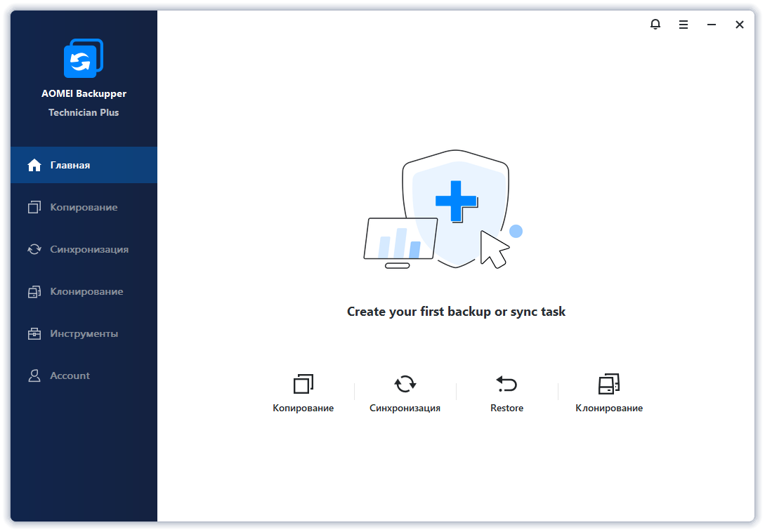The image size is (765, 532).
Task: Click the AOMEI Backupper logo icon
Action: [x=84, y=58]
